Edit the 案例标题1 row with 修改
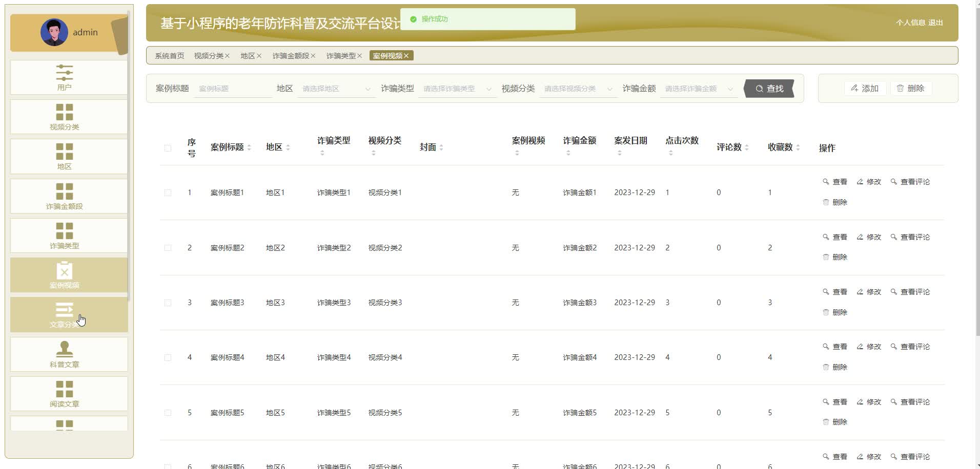 tap(869, 182)
